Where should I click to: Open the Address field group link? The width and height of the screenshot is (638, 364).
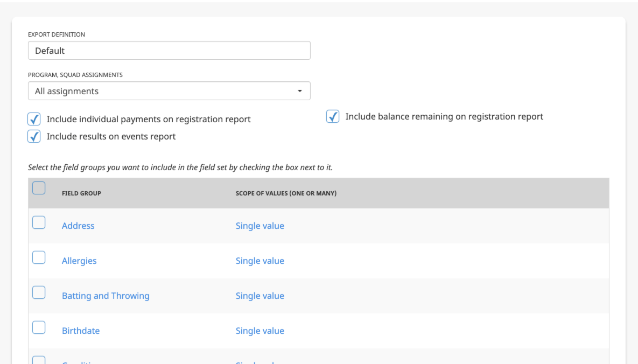[x=78, y=226]
